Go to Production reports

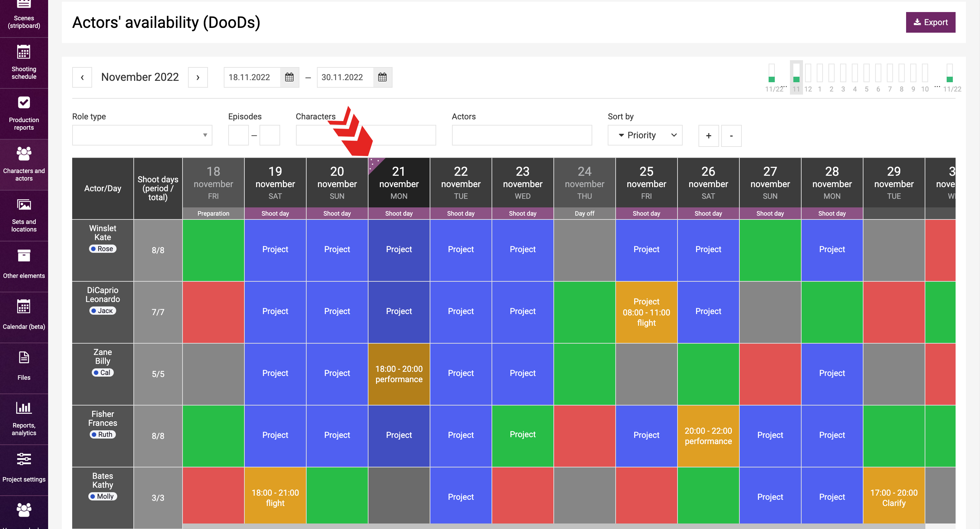24,114
